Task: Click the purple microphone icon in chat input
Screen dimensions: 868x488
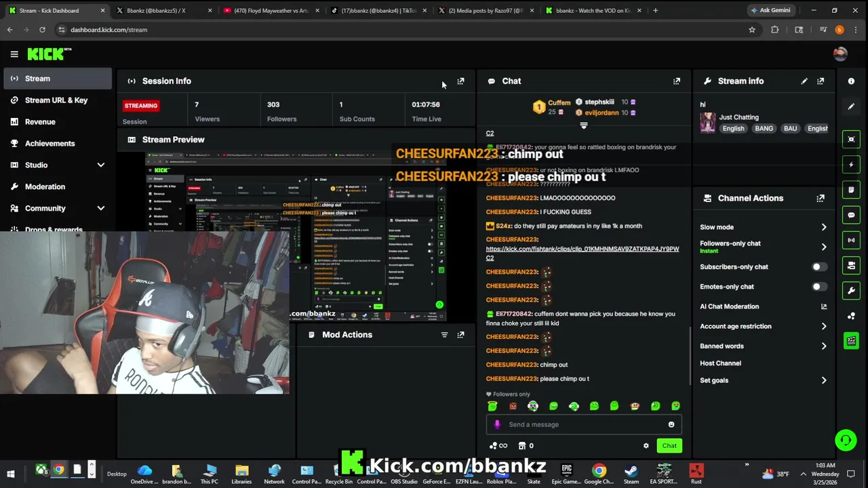Action: tap(497, 425)
